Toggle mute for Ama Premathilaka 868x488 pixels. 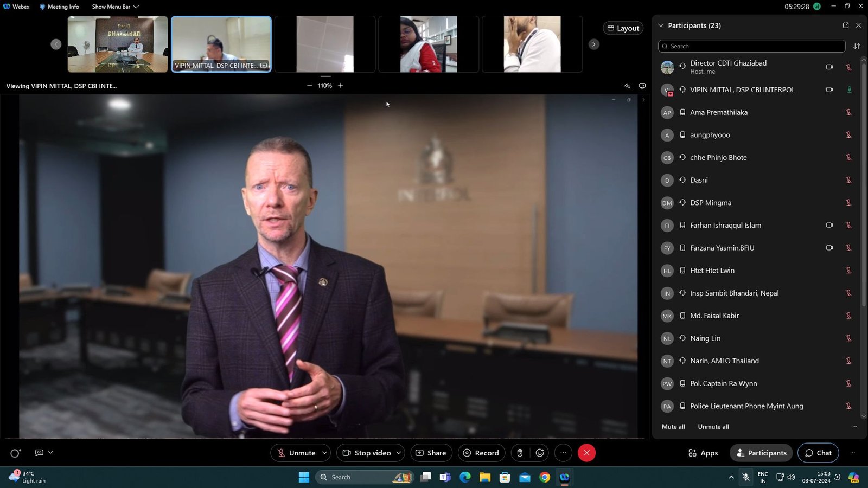[x=848, y=112]
